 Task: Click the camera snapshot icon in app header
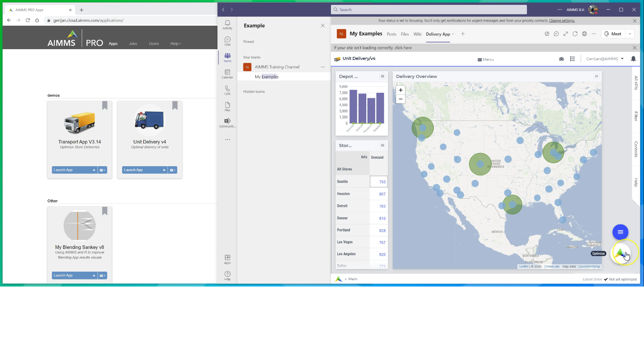pos(561,59)
